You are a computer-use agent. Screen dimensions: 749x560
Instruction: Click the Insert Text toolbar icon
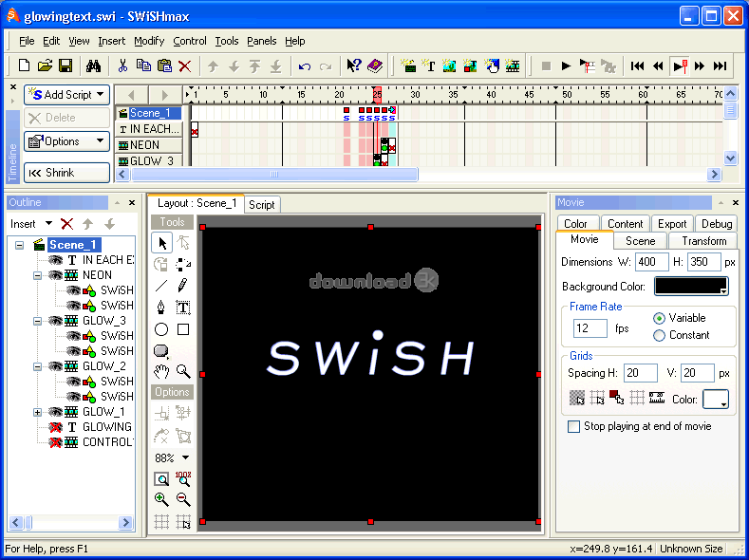pyautogui.click(x=428, y=65)
